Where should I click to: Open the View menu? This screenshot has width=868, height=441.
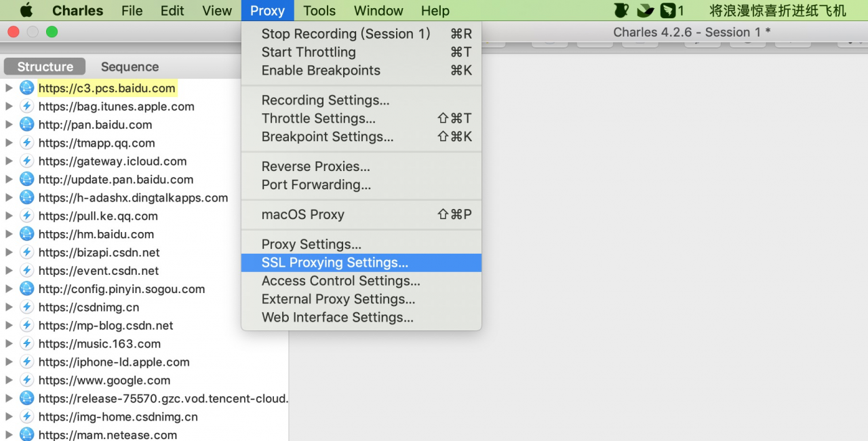pyautogui.click(x=217, y=10)
